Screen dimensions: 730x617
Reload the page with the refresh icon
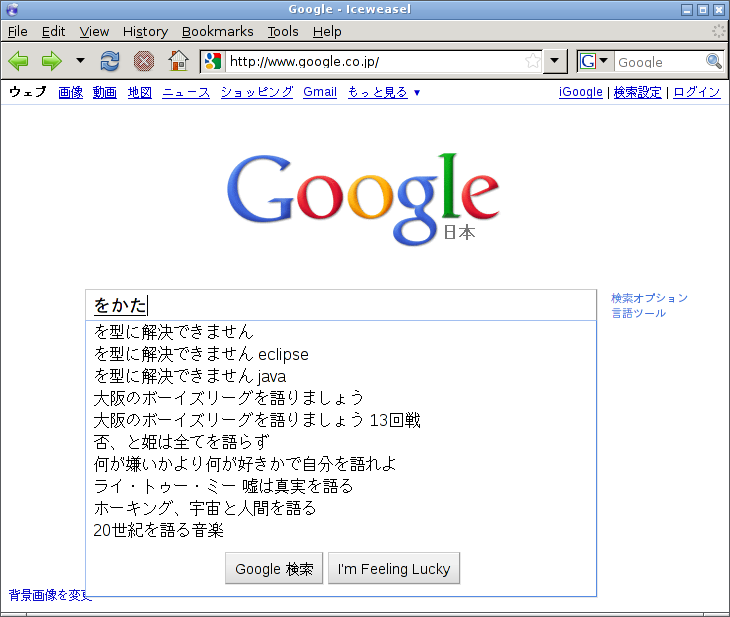[x=110, y=61]
